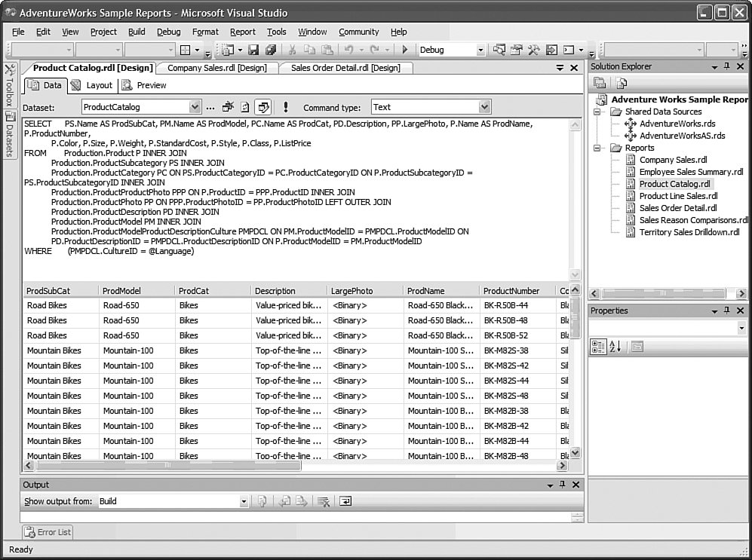The width and height of the screenshot is (752, 560).
Task: Open the Properties Window toolbar icon
Action: [x=517, y=50]
